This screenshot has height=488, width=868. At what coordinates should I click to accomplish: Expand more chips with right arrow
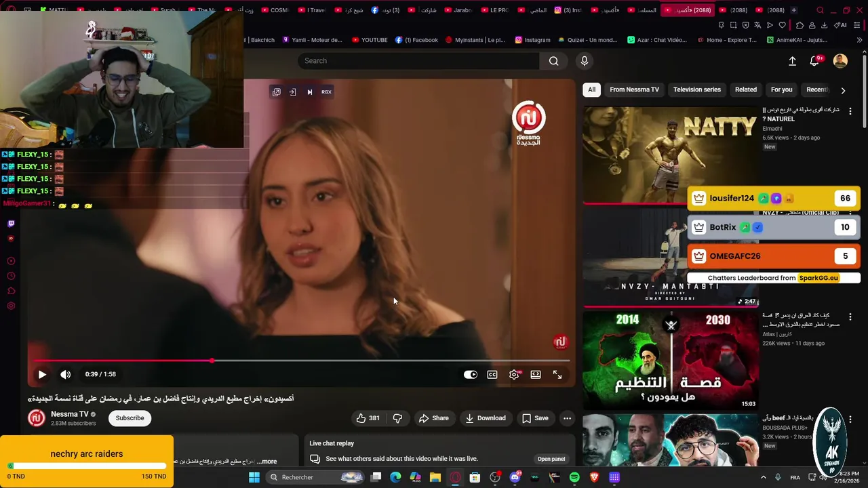click(843, 90)
